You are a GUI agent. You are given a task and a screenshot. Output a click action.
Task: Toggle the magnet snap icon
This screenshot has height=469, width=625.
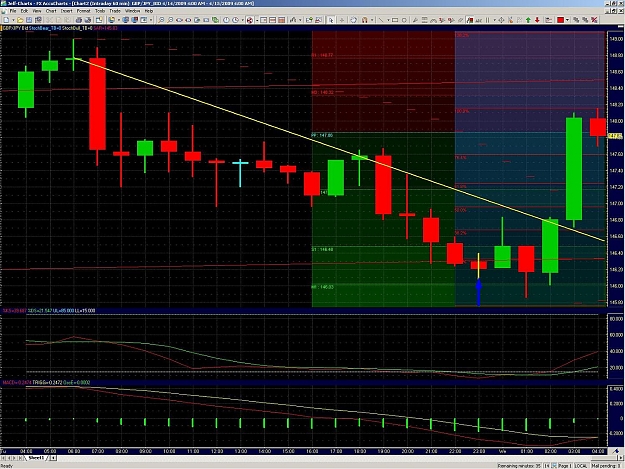point(365,20)
